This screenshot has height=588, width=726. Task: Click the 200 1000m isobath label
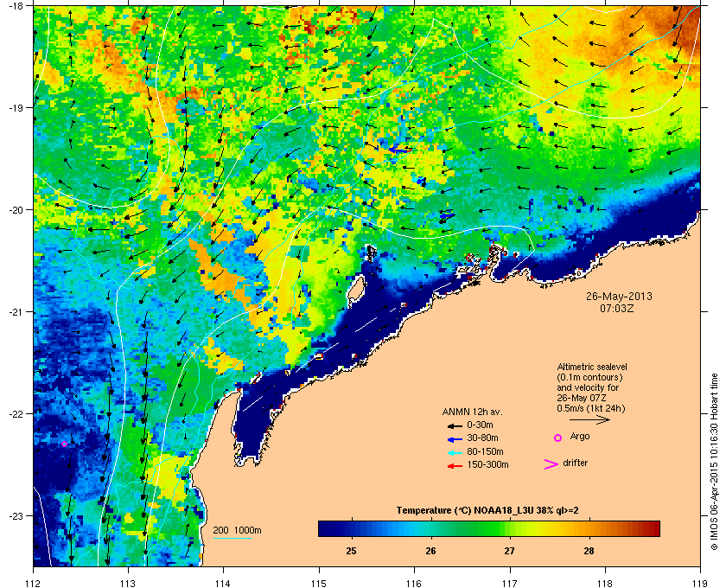click(237, 531)
